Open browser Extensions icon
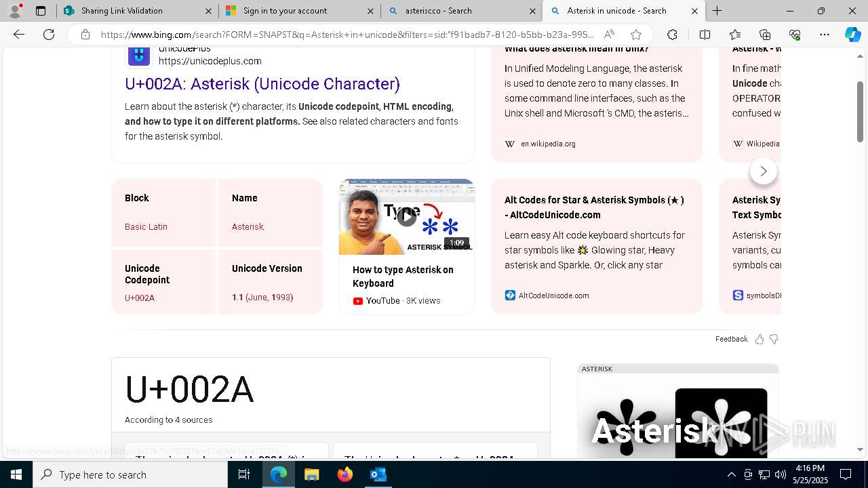The image size is (868, 488). click(672, 35)
